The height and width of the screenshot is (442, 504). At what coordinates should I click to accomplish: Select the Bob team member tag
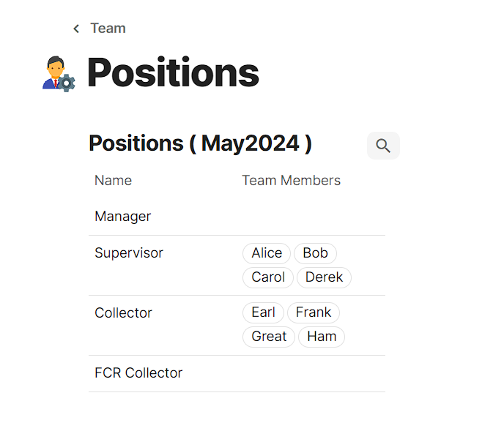click(x=315, y=253)
